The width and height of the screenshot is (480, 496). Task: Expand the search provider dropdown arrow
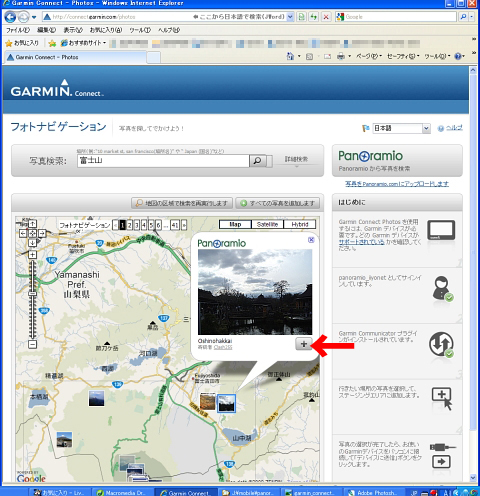pyautogui.click(x=471, y=17)
